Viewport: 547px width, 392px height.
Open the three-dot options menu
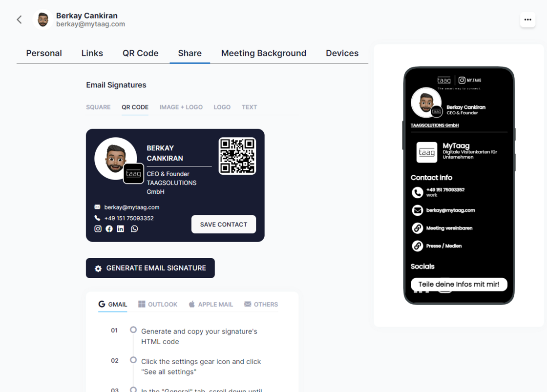pos(527,20)
